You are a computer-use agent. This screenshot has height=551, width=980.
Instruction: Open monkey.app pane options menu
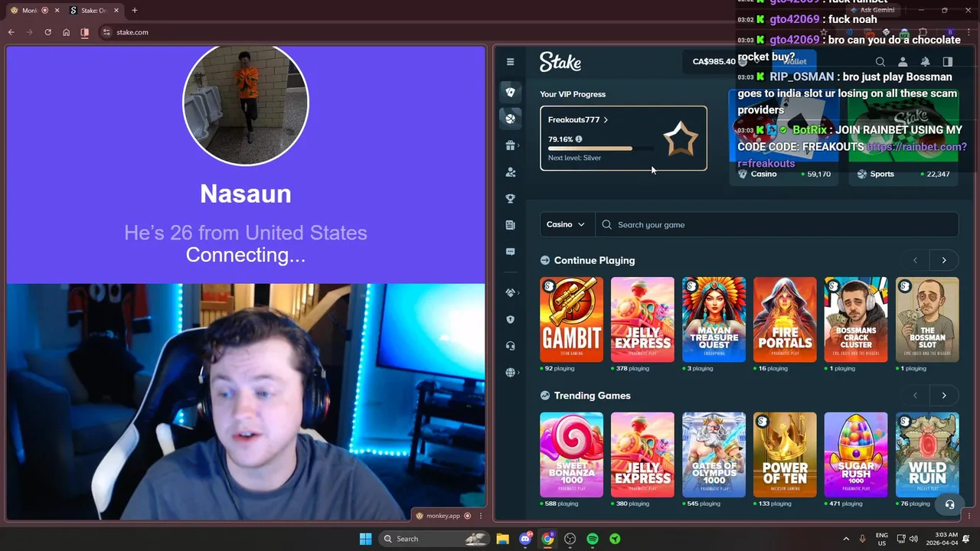pos(479,516)
